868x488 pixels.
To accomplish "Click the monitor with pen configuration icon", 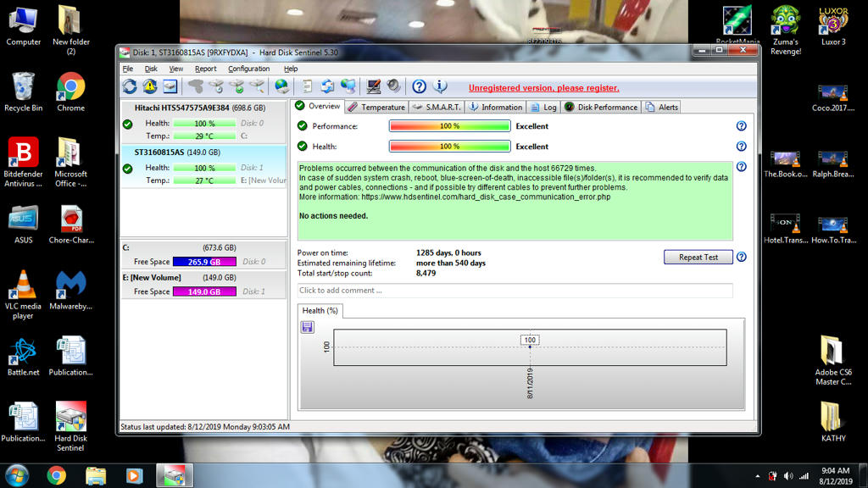I will click(x=373, y=86).
